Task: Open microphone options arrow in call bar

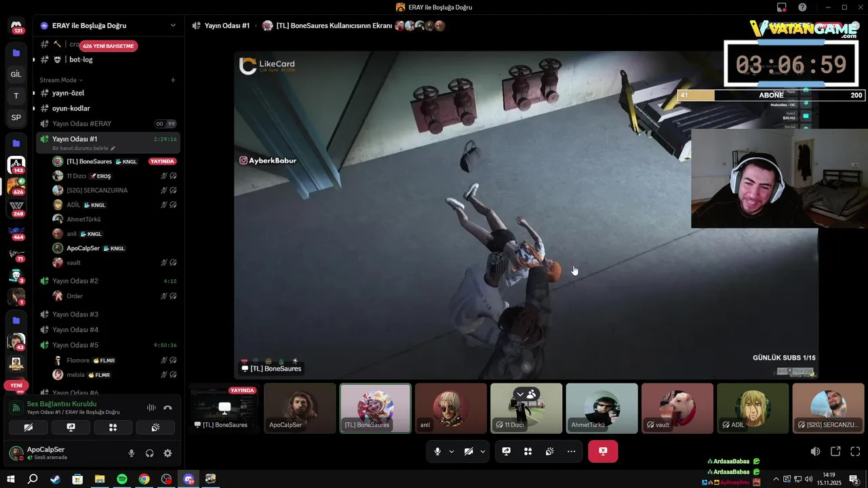Action: (x=452, y=451)
